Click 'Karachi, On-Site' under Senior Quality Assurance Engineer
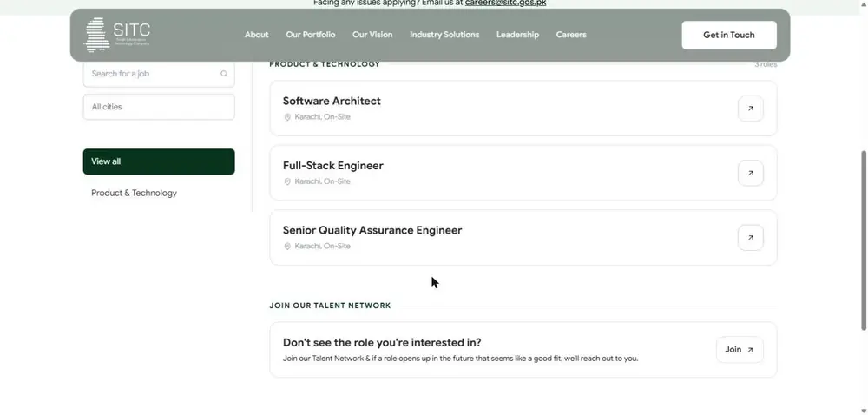This screenshot has width=868, height=415. [x=322, y=247]
